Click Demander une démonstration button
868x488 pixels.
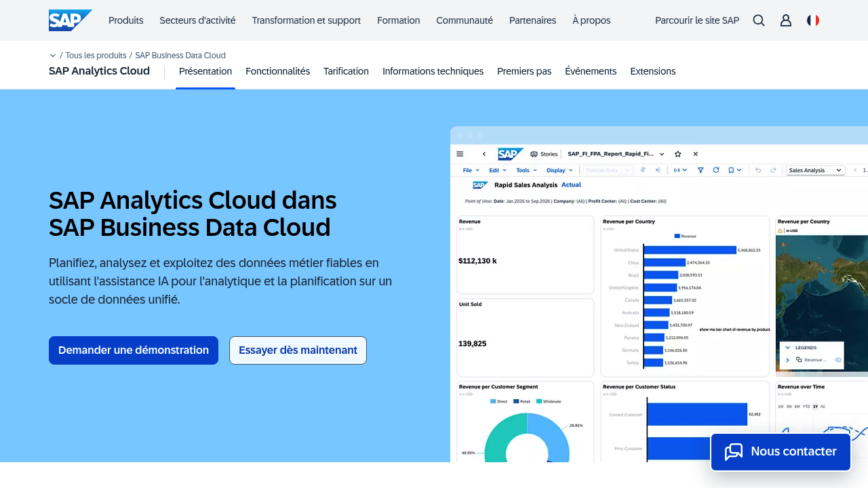coord(134,350)
